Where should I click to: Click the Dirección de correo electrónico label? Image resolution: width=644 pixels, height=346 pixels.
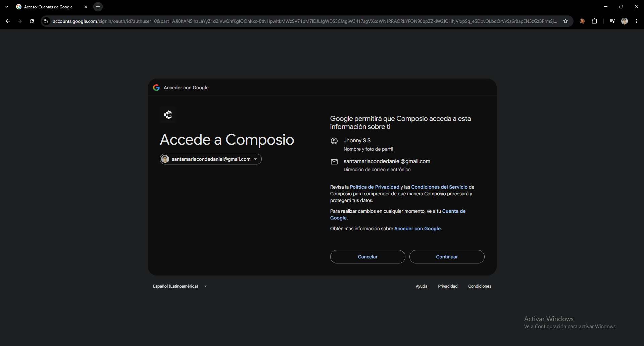click(377, 169)
